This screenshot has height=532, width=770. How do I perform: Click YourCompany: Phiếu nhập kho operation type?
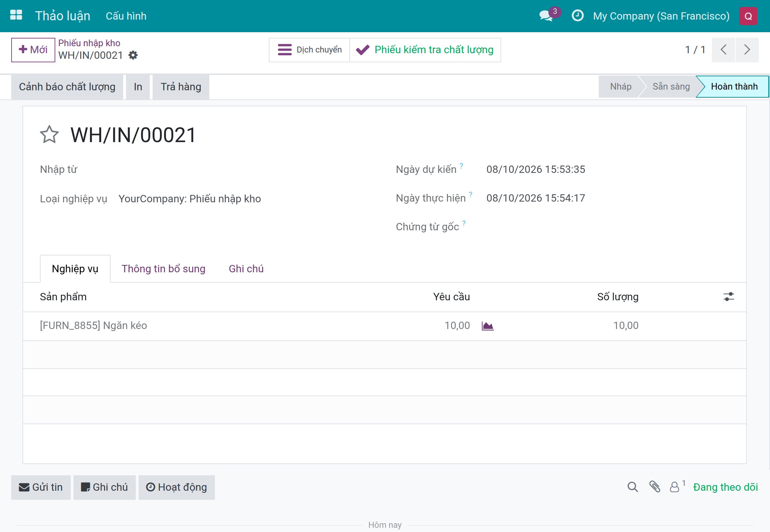[190, 199]
